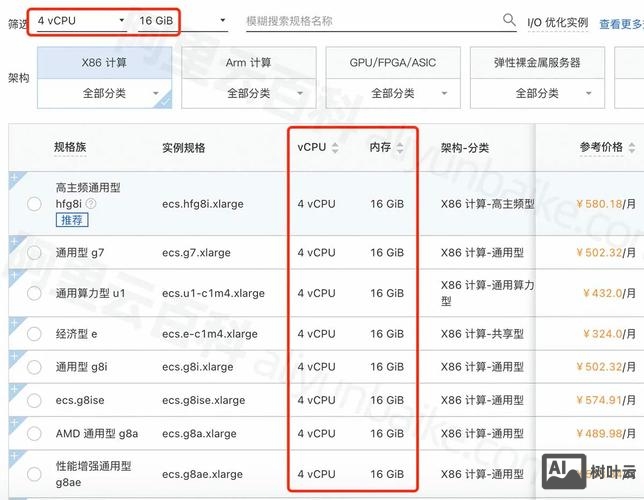
Task: Click plus corner icon on 经济型 e row
Action: coord(14,323)
